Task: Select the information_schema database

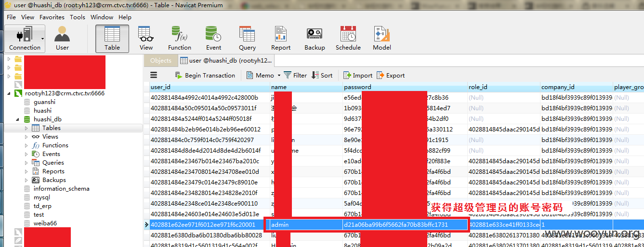Action: [61, 189]
